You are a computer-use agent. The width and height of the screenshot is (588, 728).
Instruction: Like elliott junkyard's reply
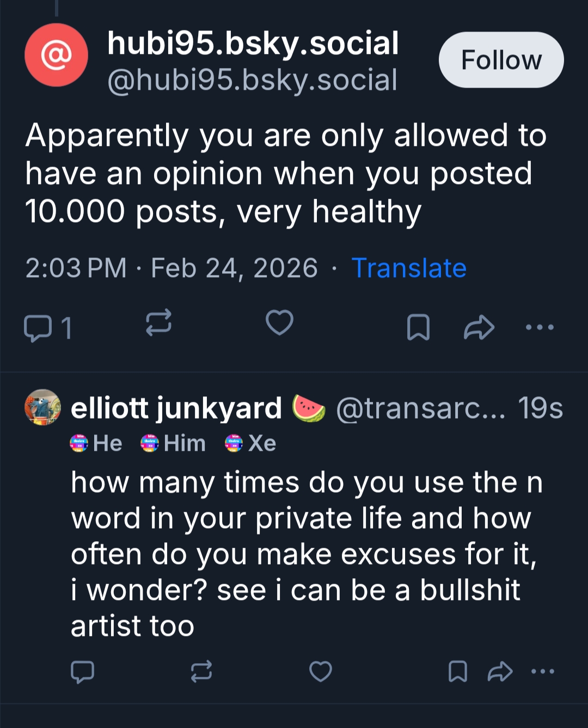click(320, 671)
